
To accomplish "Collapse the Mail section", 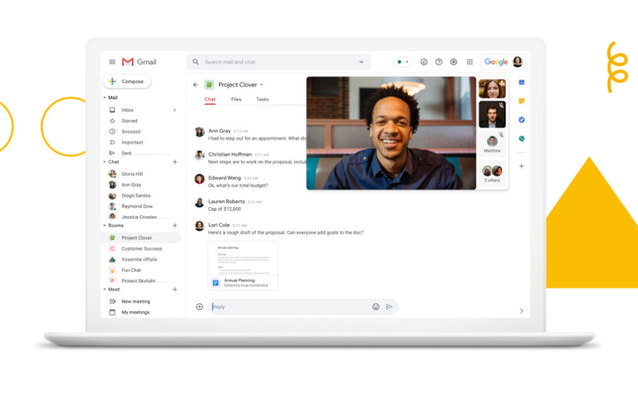I will pyautogui.click(x=105, y=98).
